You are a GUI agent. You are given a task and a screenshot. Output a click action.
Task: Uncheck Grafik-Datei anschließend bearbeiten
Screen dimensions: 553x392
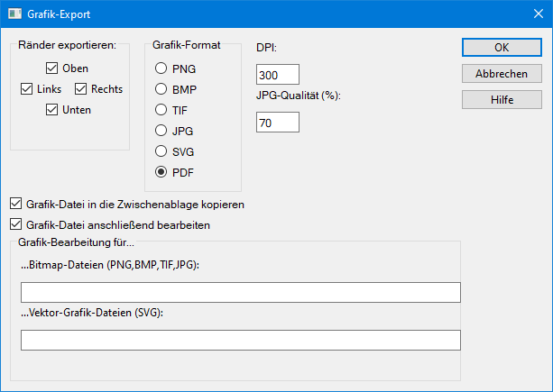tap(15, 224)
